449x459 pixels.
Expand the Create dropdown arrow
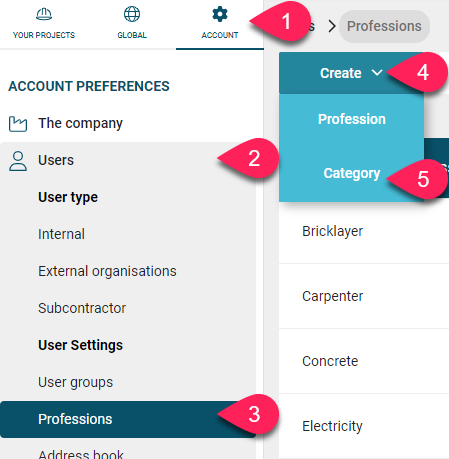tap(377, 72)
